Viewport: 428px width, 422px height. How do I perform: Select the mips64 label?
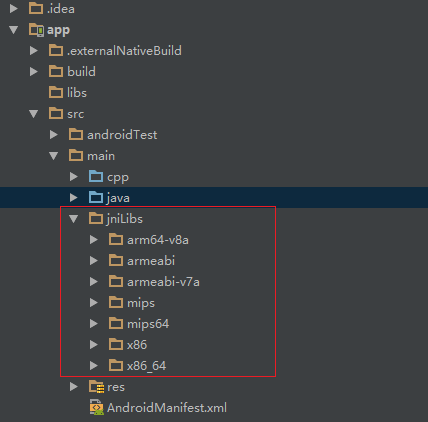point(148,324)
